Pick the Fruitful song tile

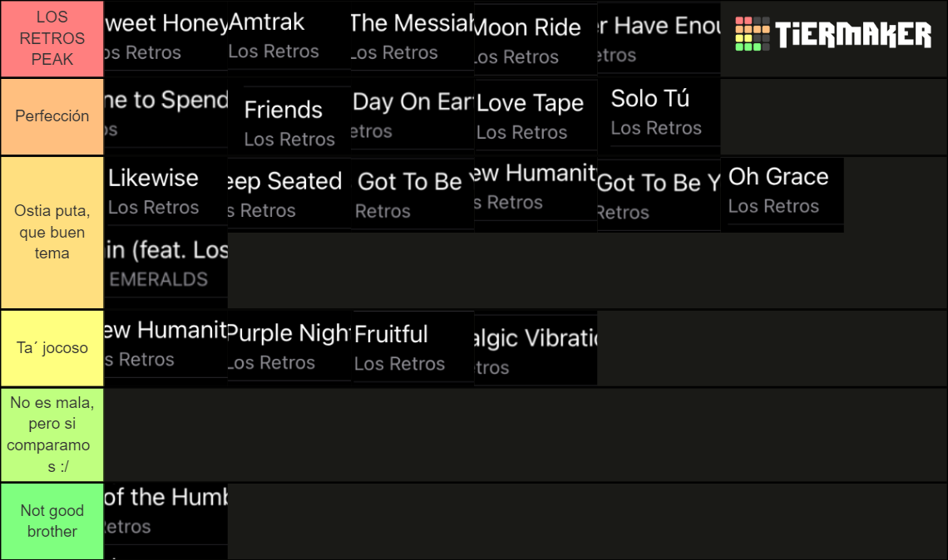coord(412,347)
